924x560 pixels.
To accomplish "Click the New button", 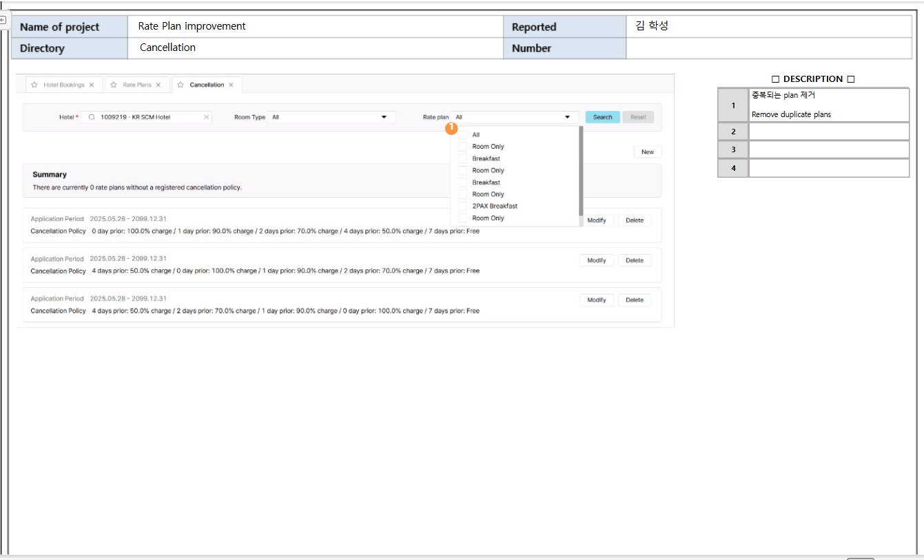I will (x=647, y=152).
